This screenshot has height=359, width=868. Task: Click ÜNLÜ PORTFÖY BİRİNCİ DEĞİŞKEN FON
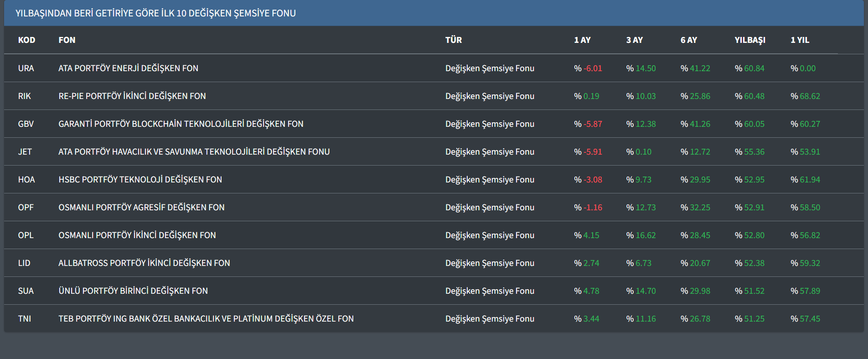pos(133,291)
